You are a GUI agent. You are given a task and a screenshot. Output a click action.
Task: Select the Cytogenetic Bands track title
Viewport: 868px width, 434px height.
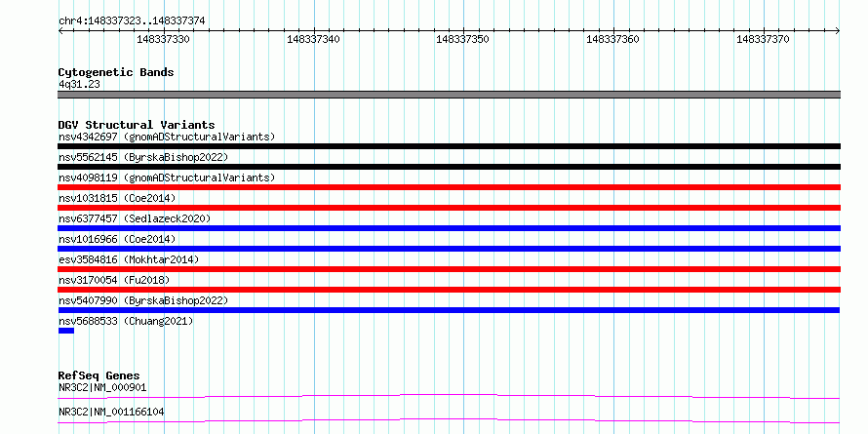coord(116,72)
